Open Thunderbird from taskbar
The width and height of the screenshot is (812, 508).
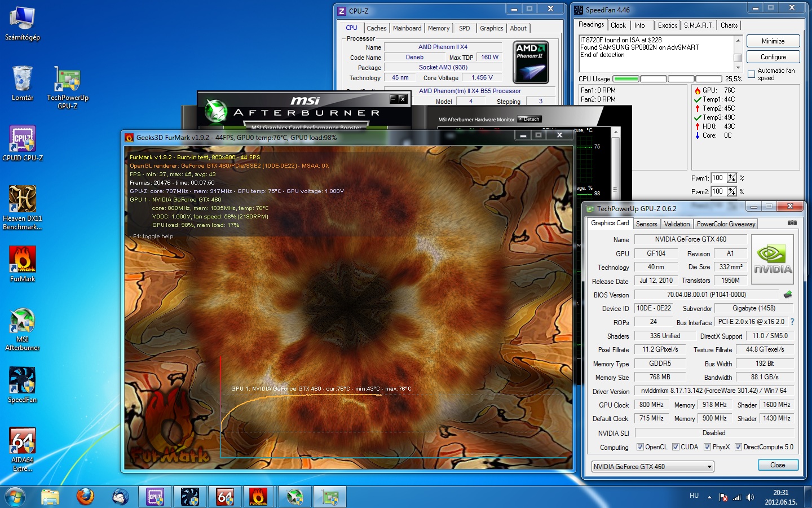coord(120,497)
